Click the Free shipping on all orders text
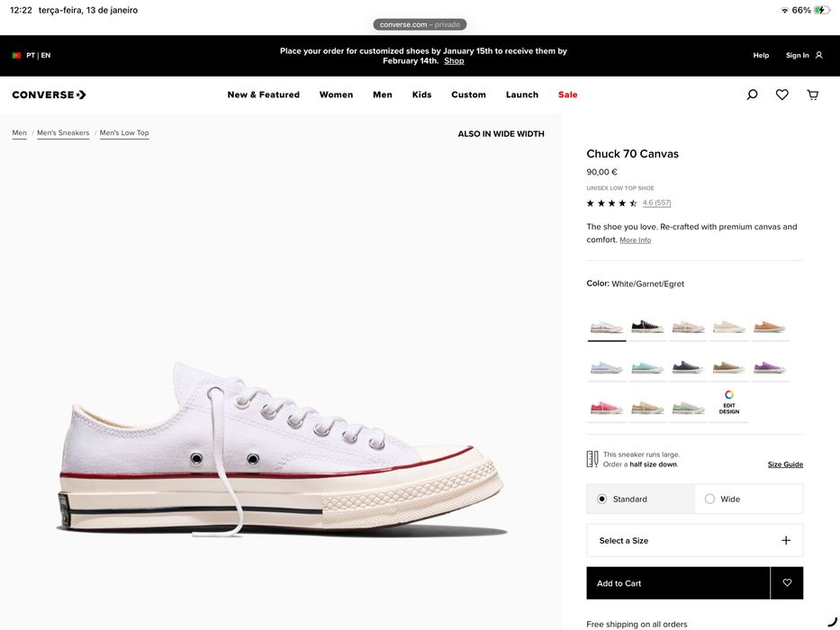This screenshot has height=630, width=840. (637, 624)
